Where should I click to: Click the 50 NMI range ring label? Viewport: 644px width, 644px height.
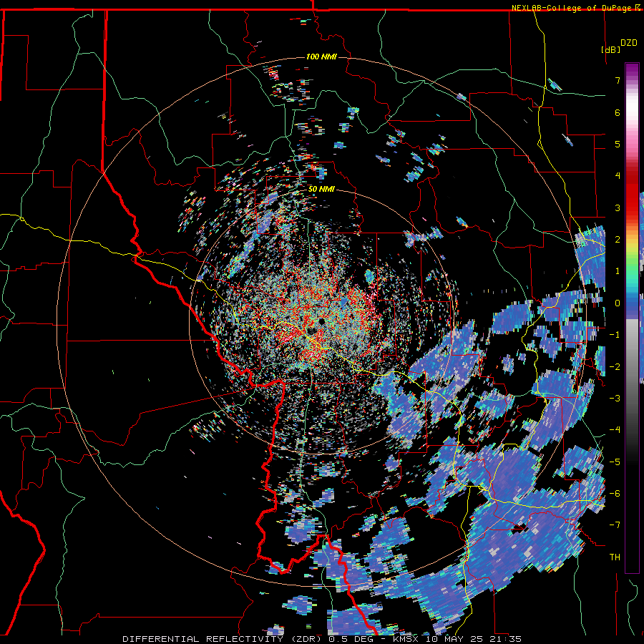pos(321,189)
